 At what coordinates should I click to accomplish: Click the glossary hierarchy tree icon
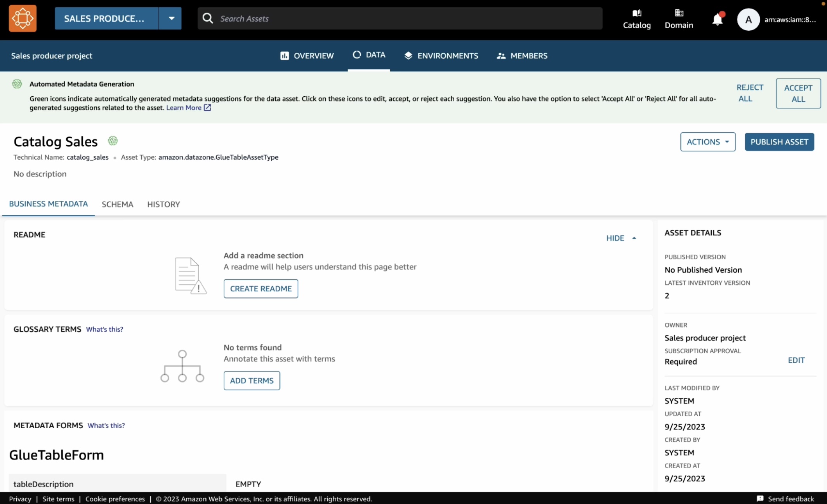pyautogui.click(x=182, y=366)
